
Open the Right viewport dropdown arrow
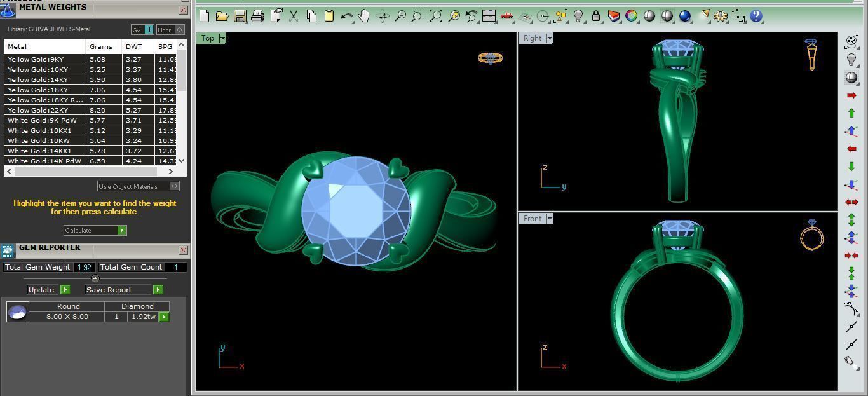tap(550, 38)
